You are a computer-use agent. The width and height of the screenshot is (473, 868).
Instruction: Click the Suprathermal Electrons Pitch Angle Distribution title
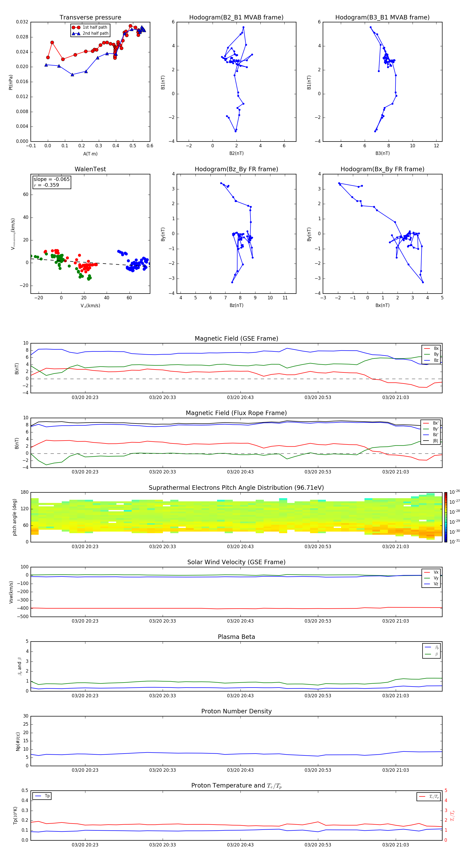click(236, 488)
